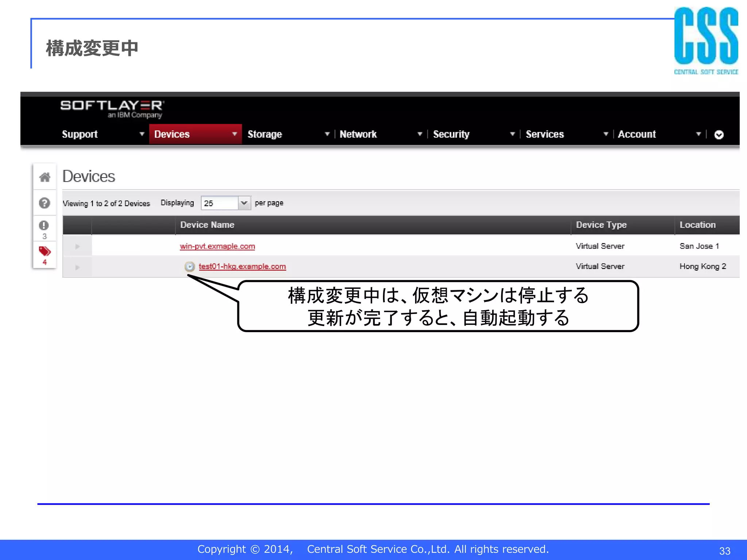Click Virtual Server in the win-pvt row
This screenshot has width=747, height=560.
click(x=600, y=246)
